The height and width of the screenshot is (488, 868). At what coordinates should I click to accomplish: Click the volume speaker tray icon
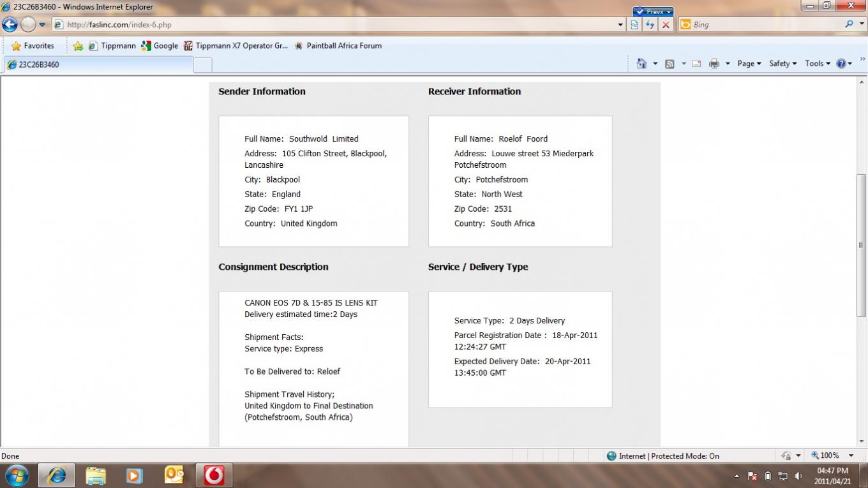[798, 477]
